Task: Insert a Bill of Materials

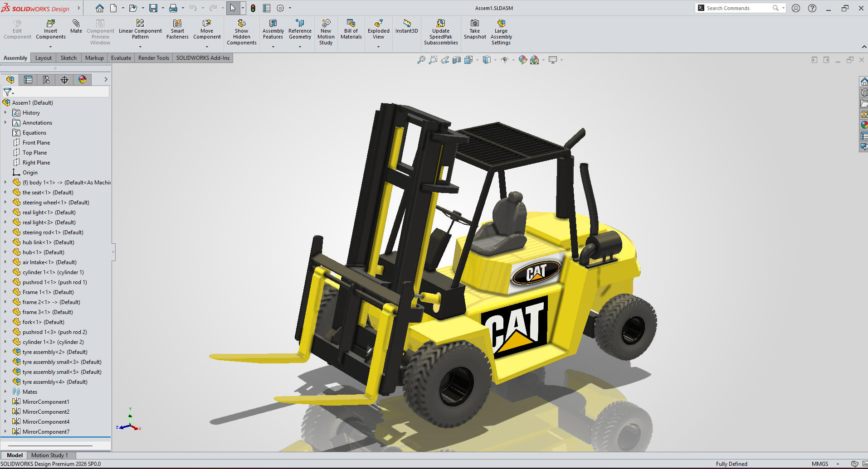Action: click(351, 29)
